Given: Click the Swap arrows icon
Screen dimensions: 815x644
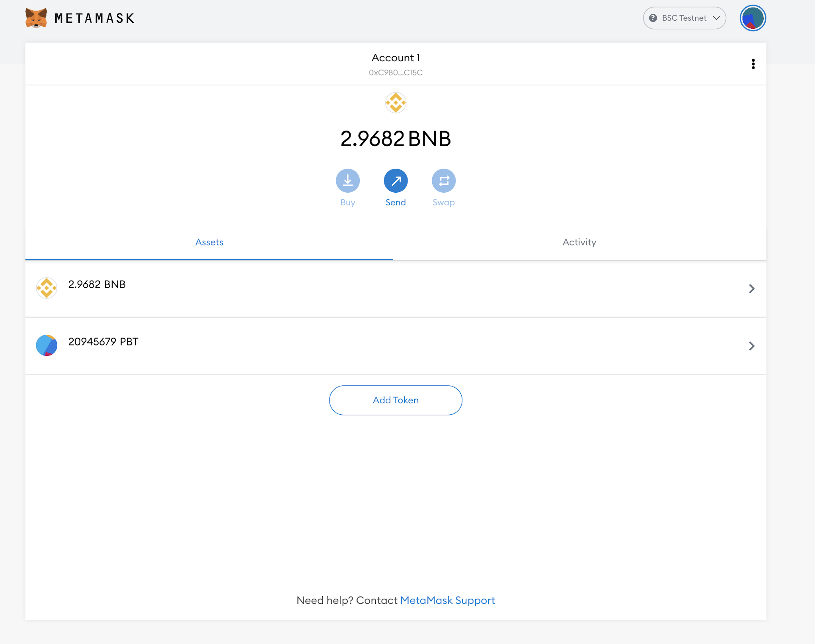Looking at the screenshot, I should (444, 181).
